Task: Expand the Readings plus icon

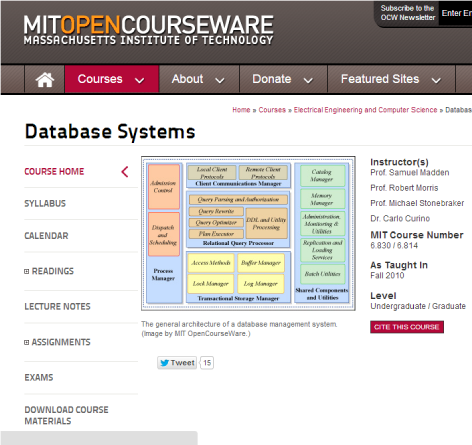Action: coord(27,271)
